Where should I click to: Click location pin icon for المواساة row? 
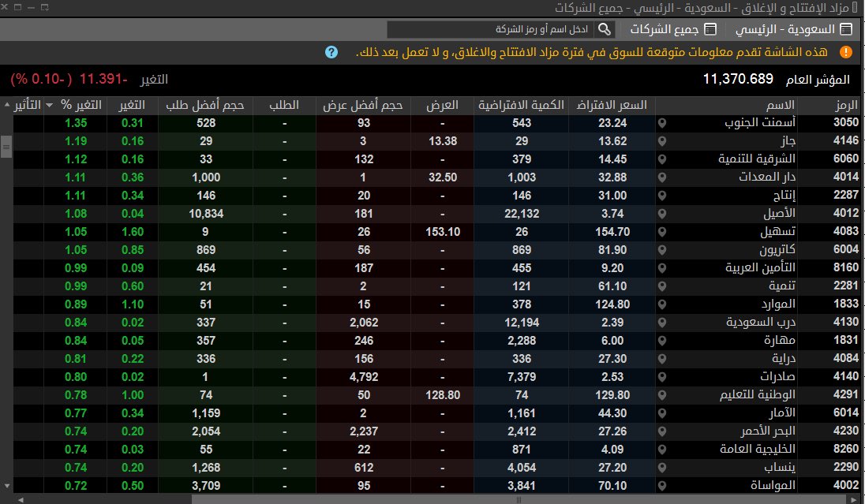coord(662,486)
